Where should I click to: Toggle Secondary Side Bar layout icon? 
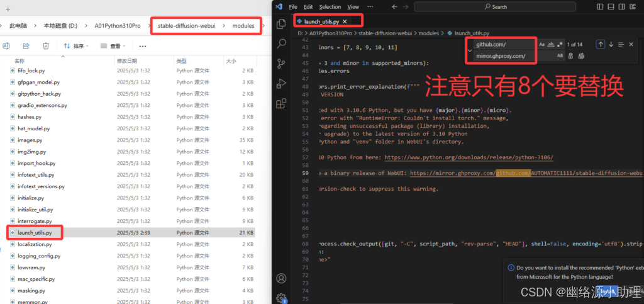tap(621, 6)
